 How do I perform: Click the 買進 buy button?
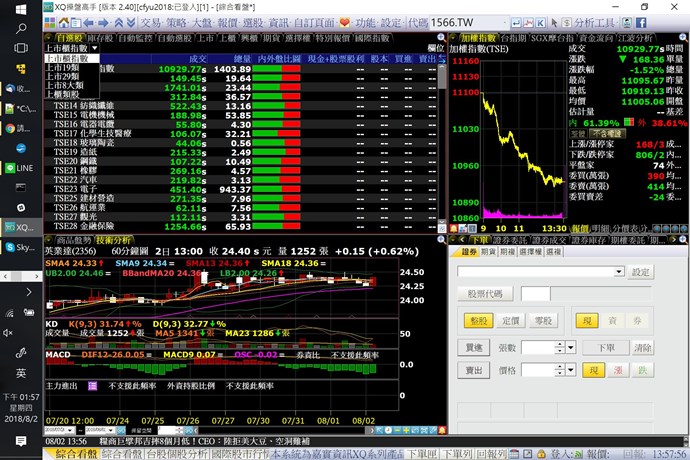[475, 347]
